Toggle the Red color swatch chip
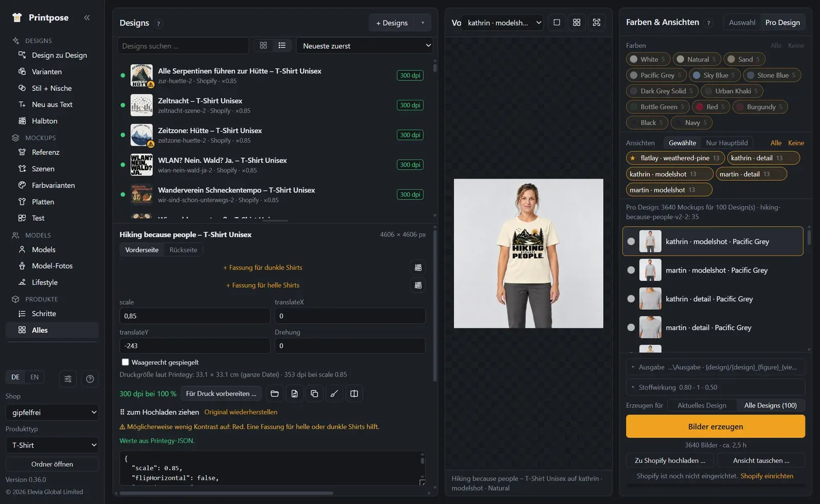Screen dimensions: 820x504 pyautogui.click(x=710, y=107)
